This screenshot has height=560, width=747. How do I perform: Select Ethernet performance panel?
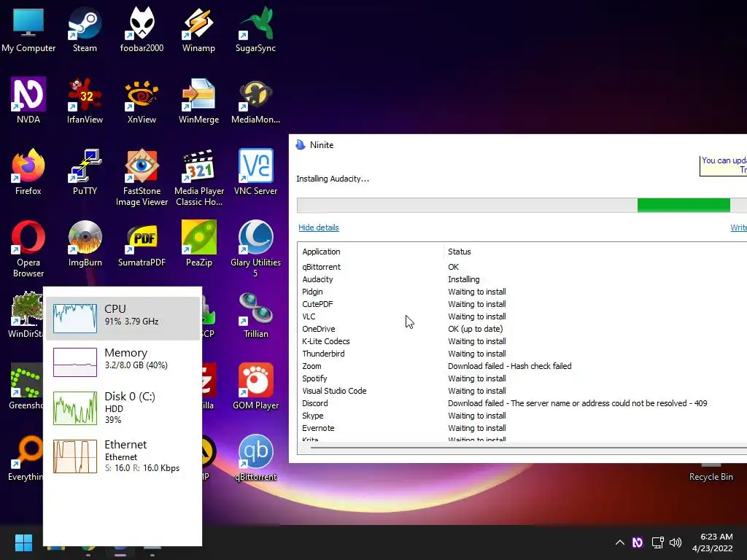coord(123,456)
